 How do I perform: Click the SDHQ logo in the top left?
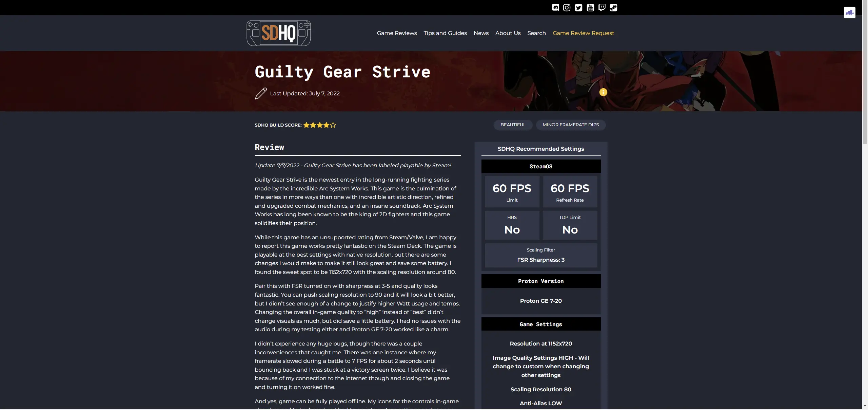click(x=278, y=33)
